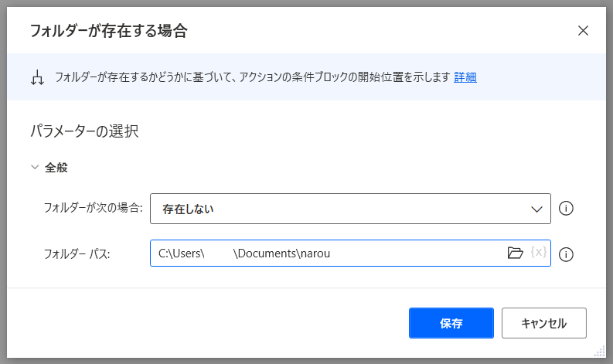Click the dialog title フォルダーが存在する場合
613x364 pixels.
[109, 31]
